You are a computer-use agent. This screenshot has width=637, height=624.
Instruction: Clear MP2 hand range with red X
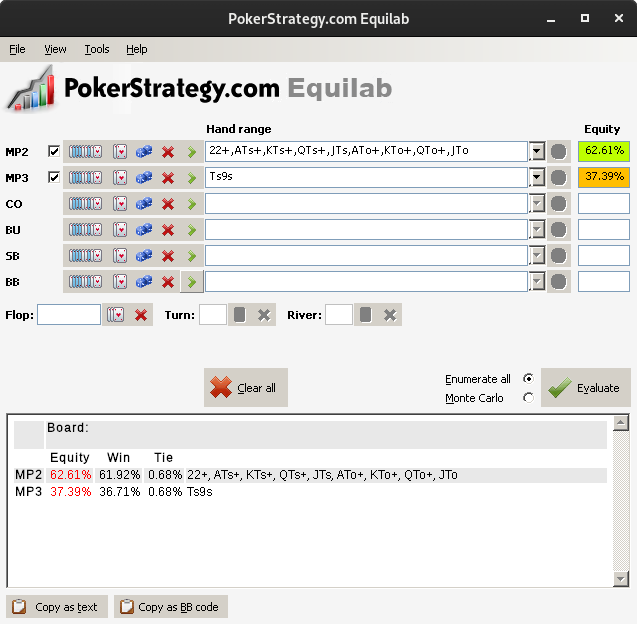[168, 151]
